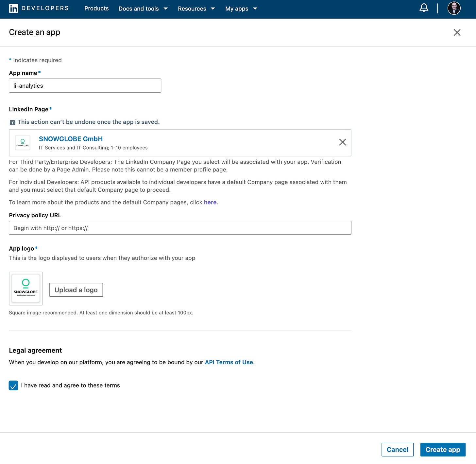
Task: Click the Privacy policy URL field
Action: (x=180, y=228)
